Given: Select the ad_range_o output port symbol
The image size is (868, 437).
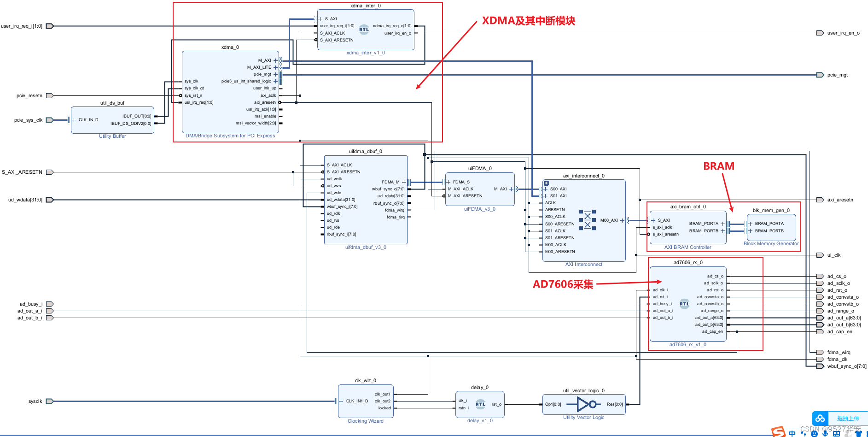Looking at the screenshot, I should (x=820, y=311).
